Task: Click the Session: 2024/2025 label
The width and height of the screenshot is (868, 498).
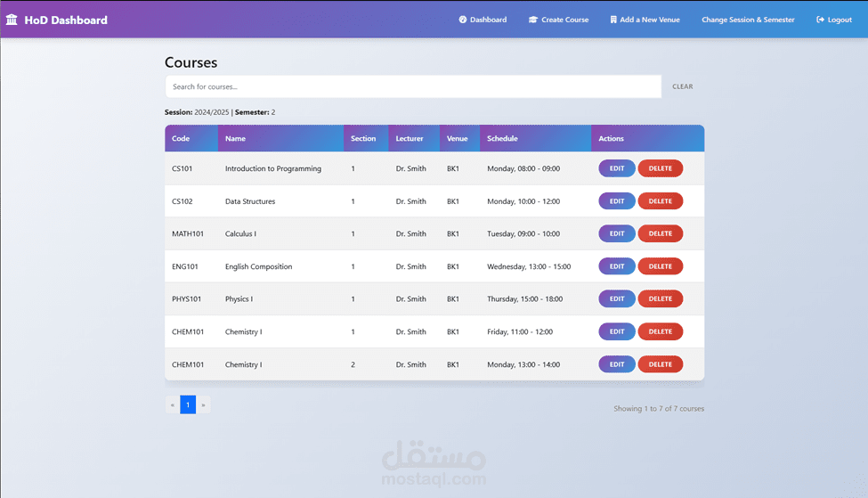Action: [x=197, y=112]
